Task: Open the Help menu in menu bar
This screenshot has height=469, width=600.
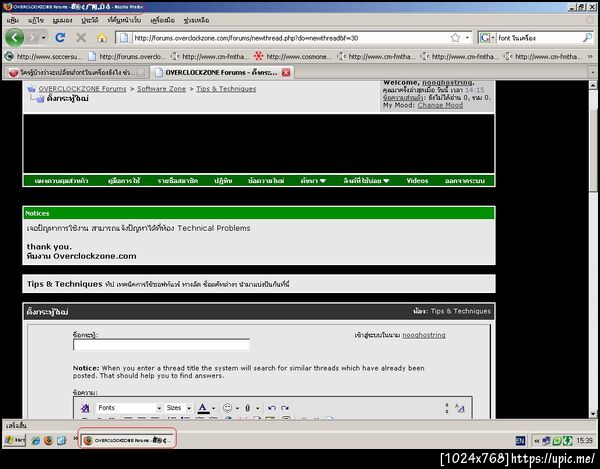Action: [x=196, y=20]
